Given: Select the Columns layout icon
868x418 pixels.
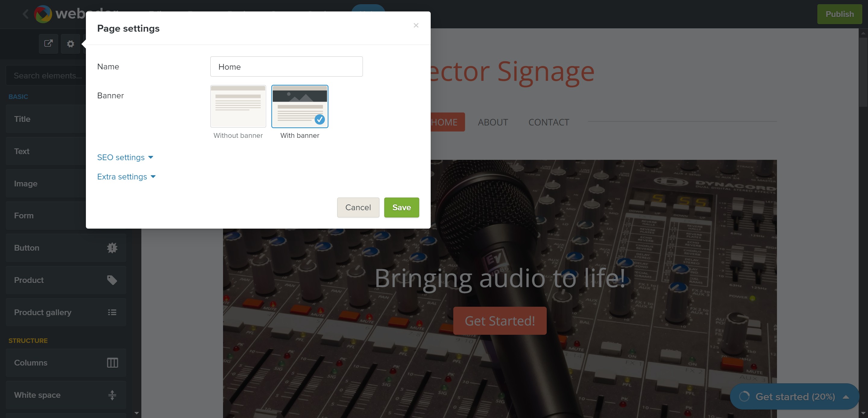Looking at the screenshot, I should (x=112, y=363).
